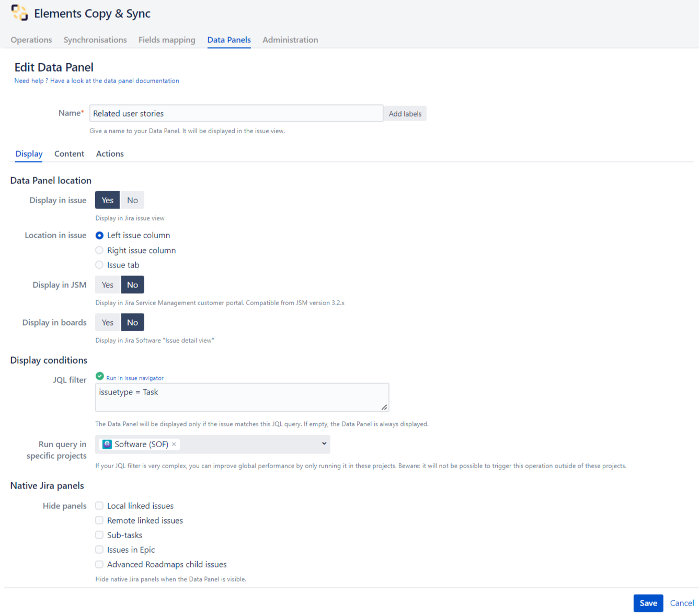Click the Add labels button

pos(405,114)
